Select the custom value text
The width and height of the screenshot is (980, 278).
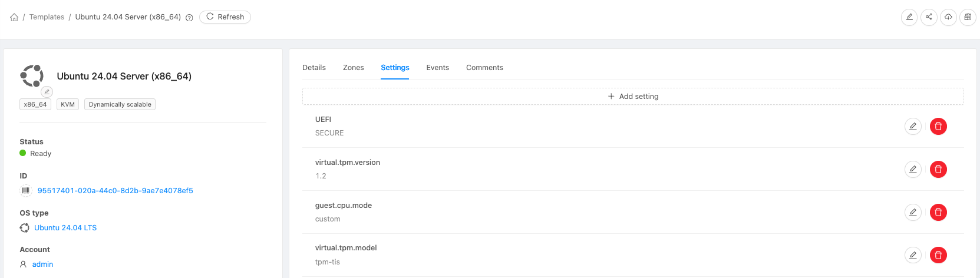point(328,219)
